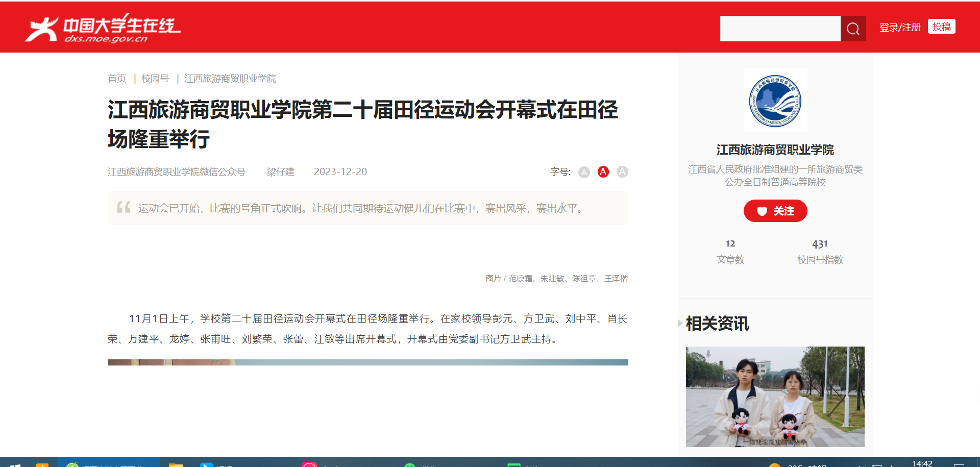
Task: Go to 首页 in breadcrumb
Action: [x=117, y=79]
